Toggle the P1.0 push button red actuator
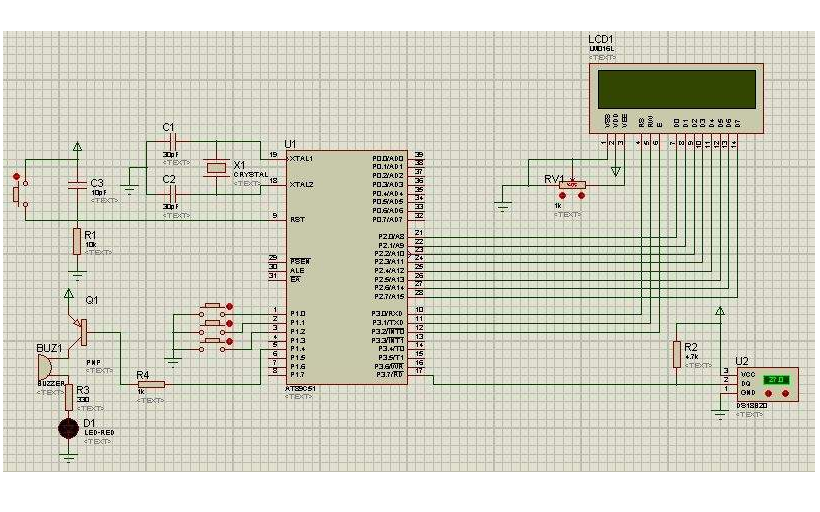The image size is (820, 512). pyautogui.click(x=229, y=306)
